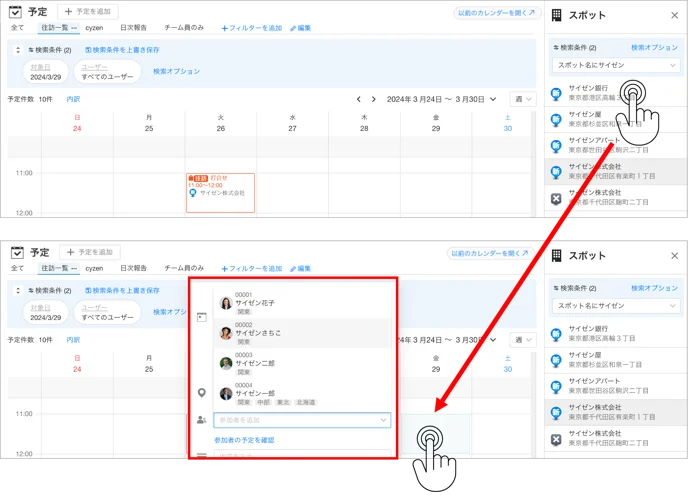Image resolution: width=688 pixels, height=496 pixels.
Task: Select 00003 サイゼン二郎 name in list
Action: point(255,363)
